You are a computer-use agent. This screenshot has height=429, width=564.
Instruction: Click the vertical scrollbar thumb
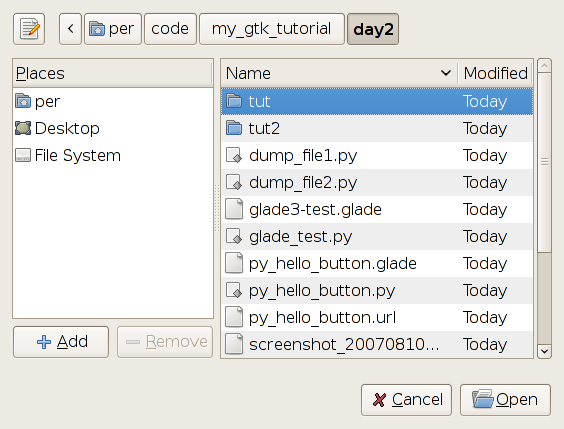click(544, 163)
